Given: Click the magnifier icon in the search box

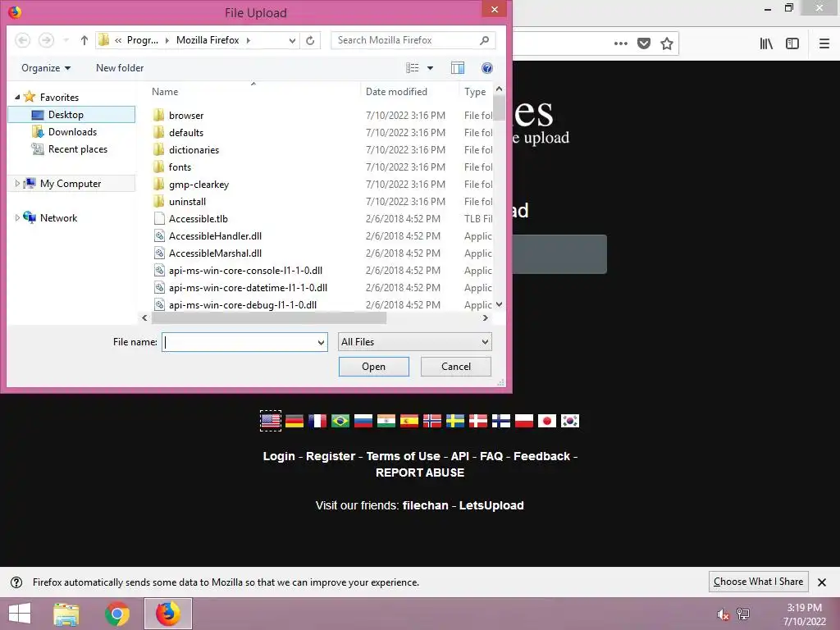Looking at the screenshot, I should 484,40.
